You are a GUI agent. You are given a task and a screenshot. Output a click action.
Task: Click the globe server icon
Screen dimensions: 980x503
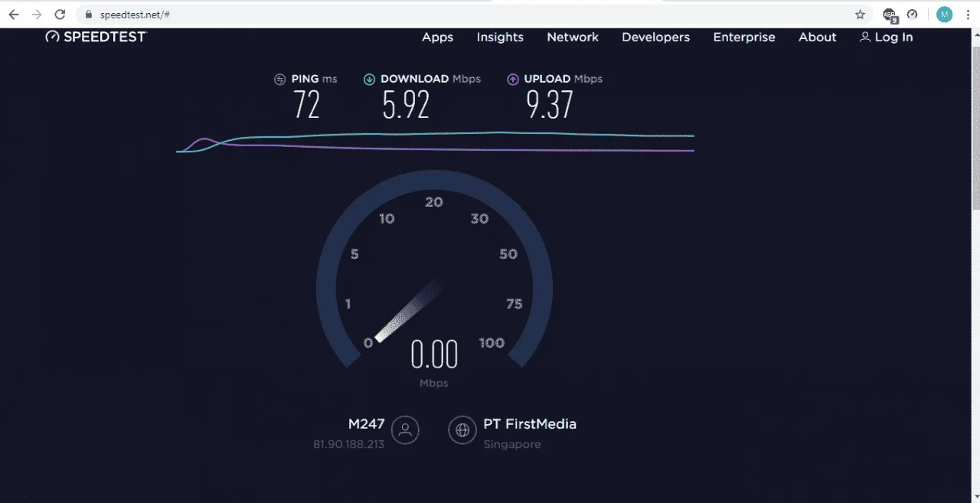462,430
